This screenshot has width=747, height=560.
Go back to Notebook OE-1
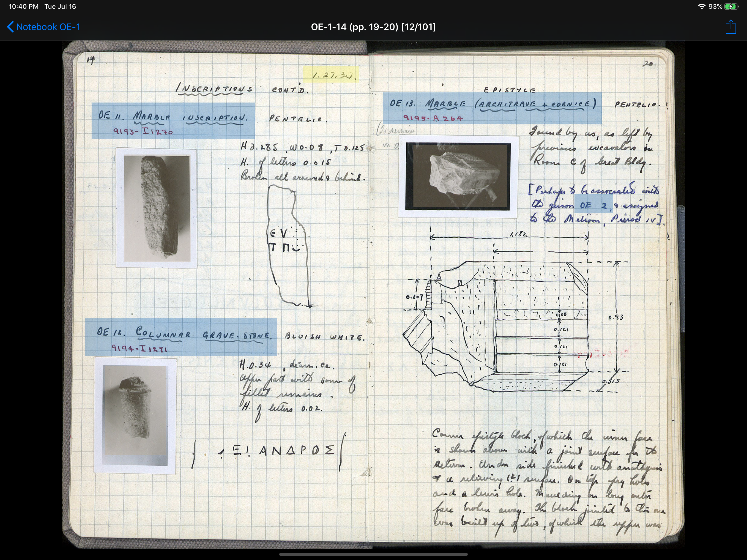[43, 27]
